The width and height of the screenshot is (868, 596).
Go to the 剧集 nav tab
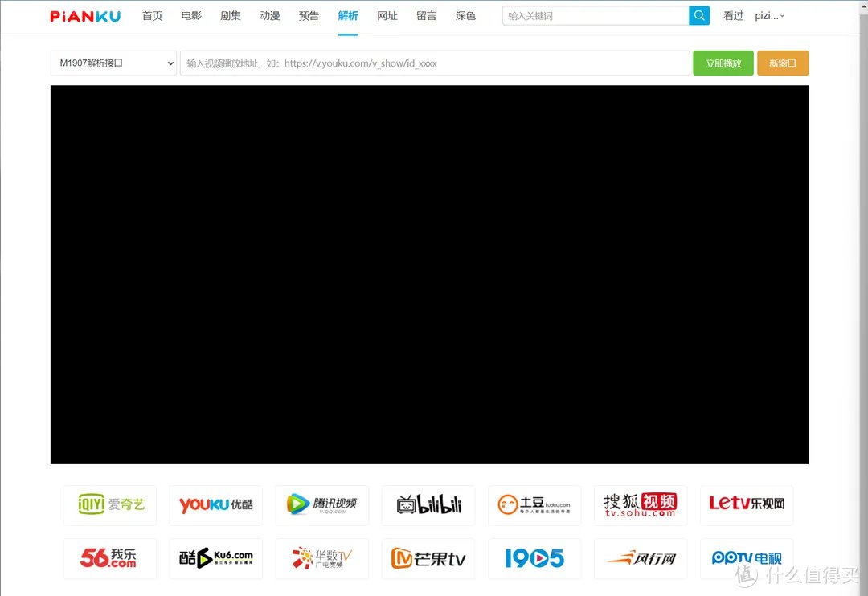click(231, 16)
